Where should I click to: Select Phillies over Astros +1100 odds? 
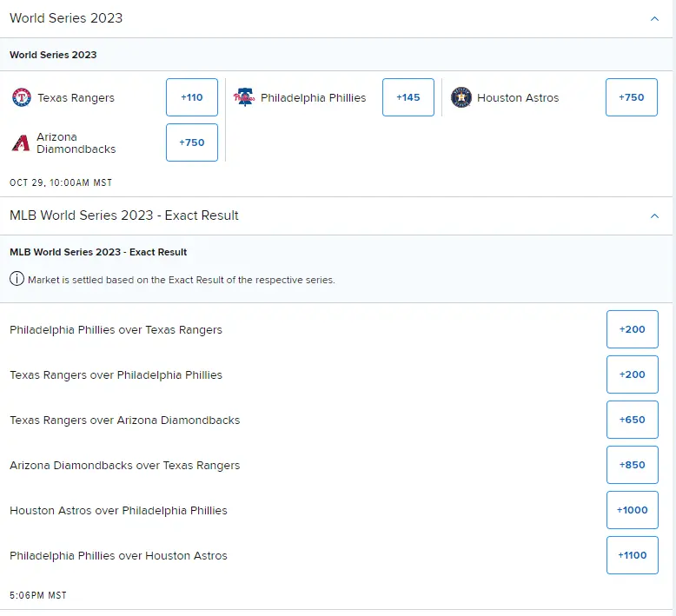(x=632, y=555)
